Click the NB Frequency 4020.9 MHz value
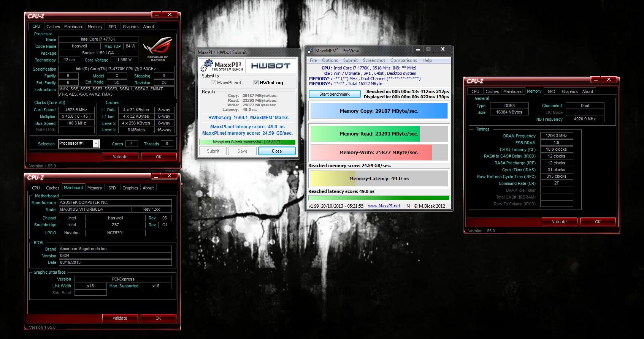Image resolution: width=644 pixels, height=339 pixels. pos(585,119)
